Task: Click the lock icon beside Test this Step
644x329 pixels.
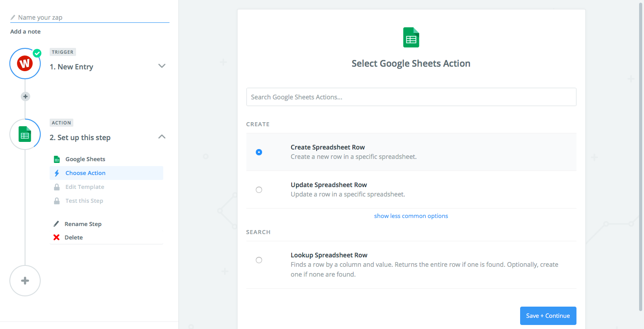Action: tap(57, 201)
